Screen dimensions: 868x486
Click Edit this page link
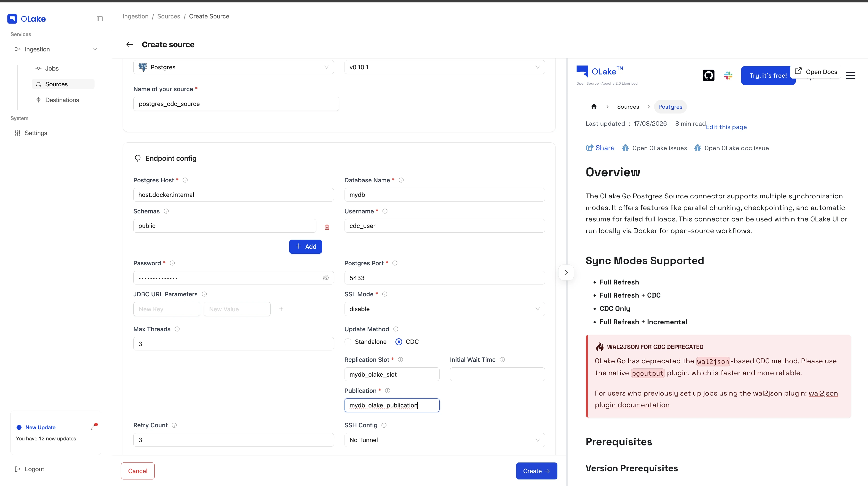[x=726, y=127]
